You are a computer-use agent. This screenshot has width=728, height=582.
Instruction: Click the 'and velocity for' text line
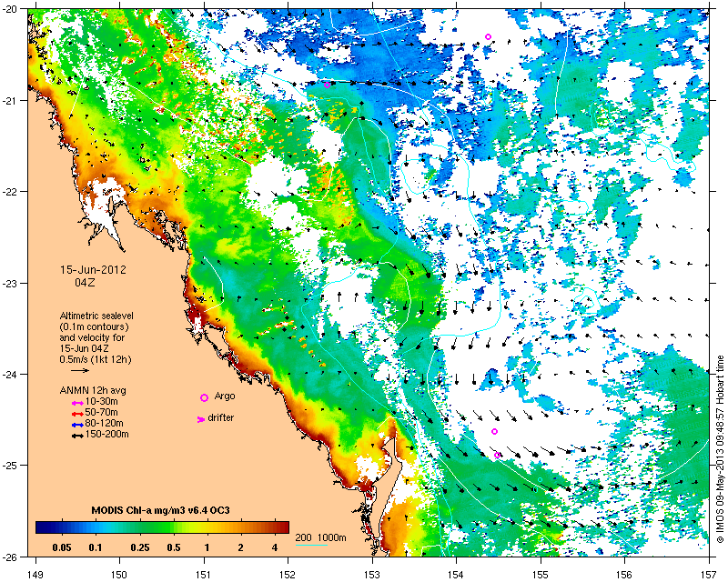pos(92,337)
